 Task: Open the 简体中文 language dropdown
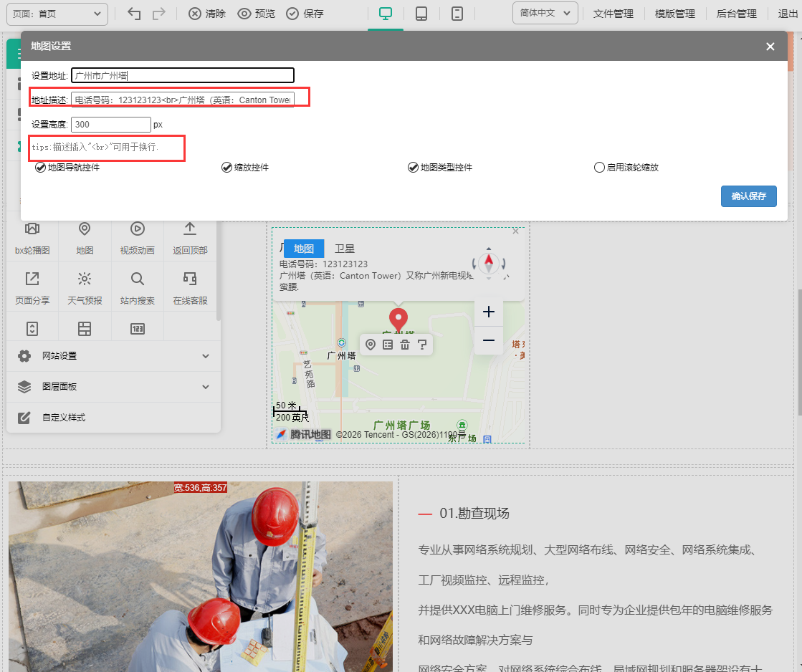pyautogui.click(x=545, y=13)
